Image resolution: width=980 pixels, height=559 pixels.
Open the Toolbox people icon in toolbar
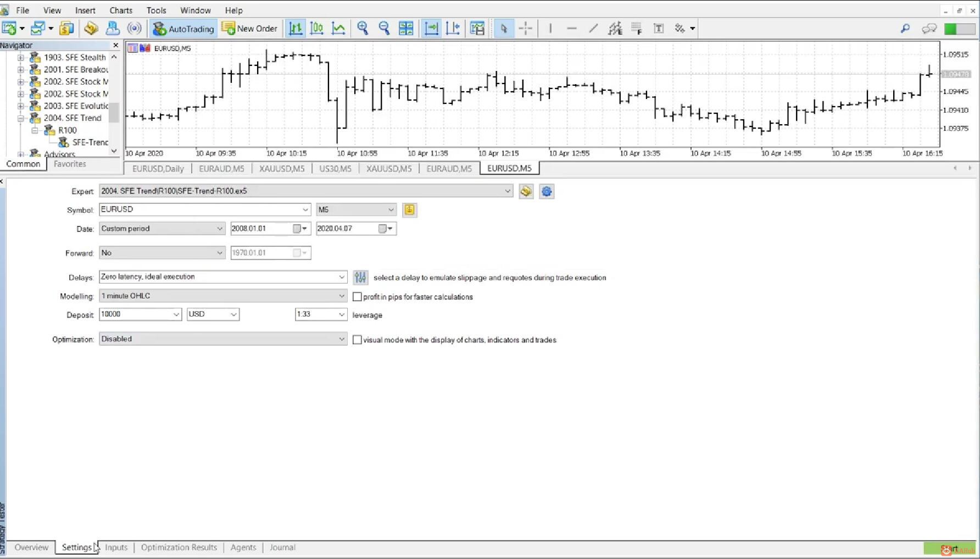[x=113, y=29]
